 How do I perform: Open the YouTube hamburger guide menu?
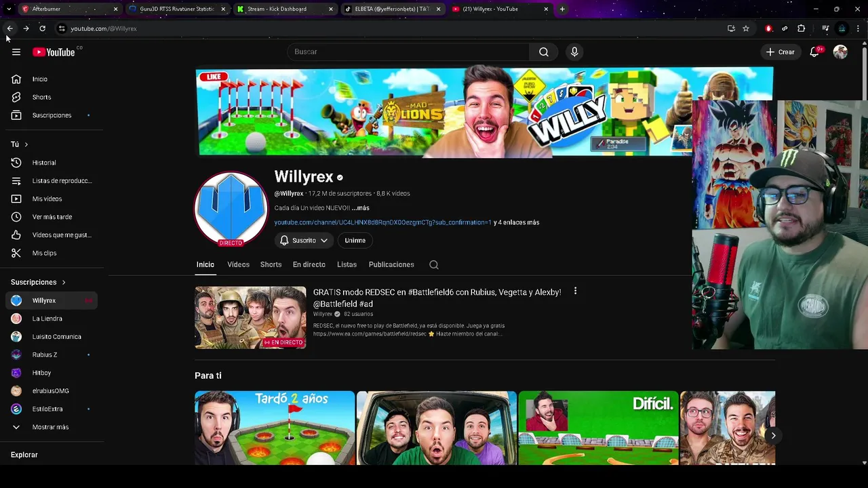tap(16, 52)
